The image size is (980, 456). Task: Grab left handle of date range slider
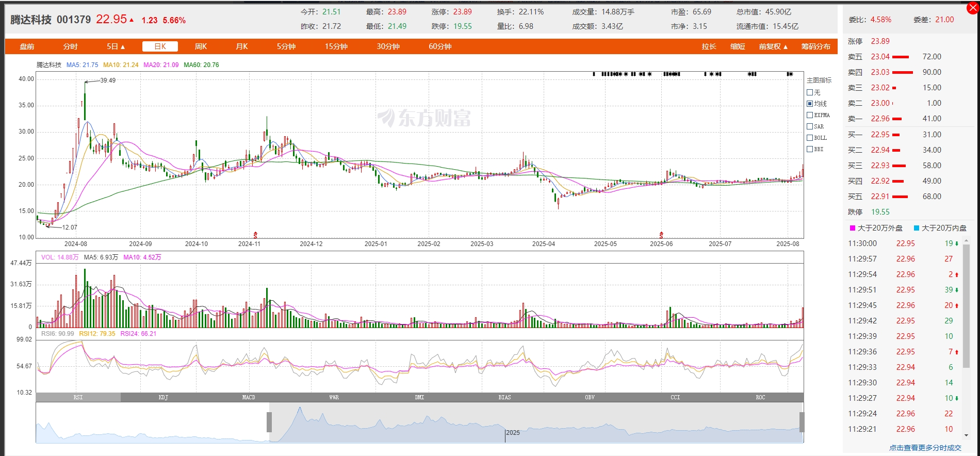[269, 422]
